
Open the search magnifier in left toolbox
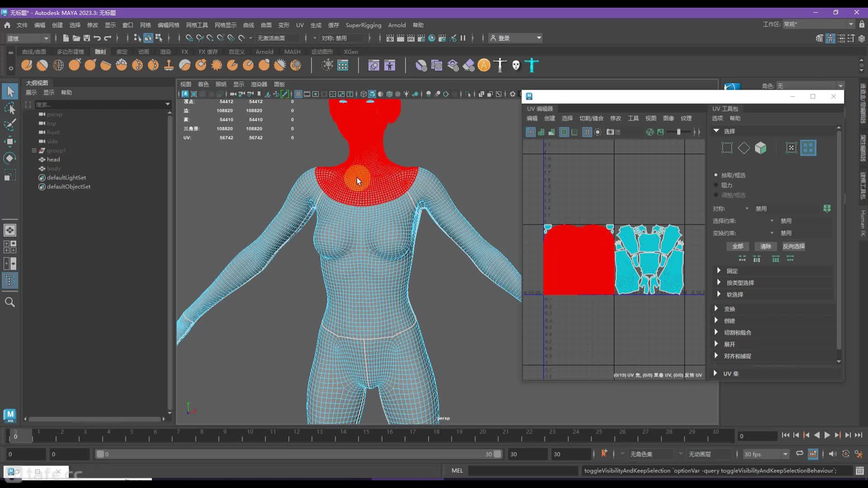click(x=10, y=302)
